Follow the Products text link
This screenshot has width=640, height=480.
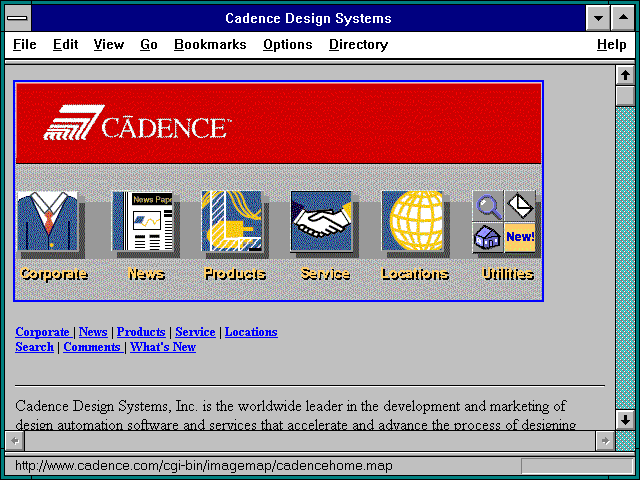tap(141, 332)
